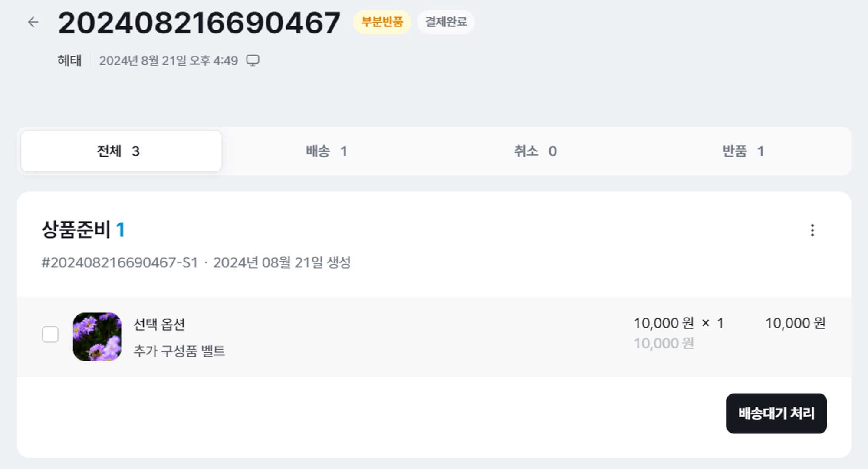868x469 pixels.
Task: Click the purple flower product thumbnail
Action: click(97, 337)
